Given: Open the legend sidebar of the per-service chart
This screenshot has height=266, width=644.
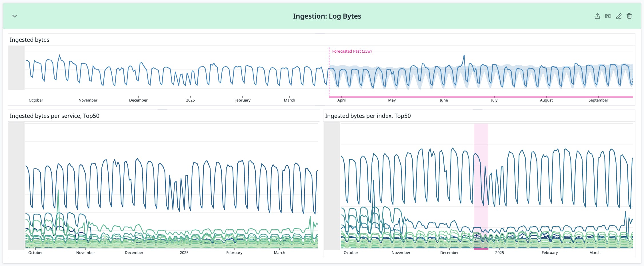Looking at the screenshot, I should 16,183.
